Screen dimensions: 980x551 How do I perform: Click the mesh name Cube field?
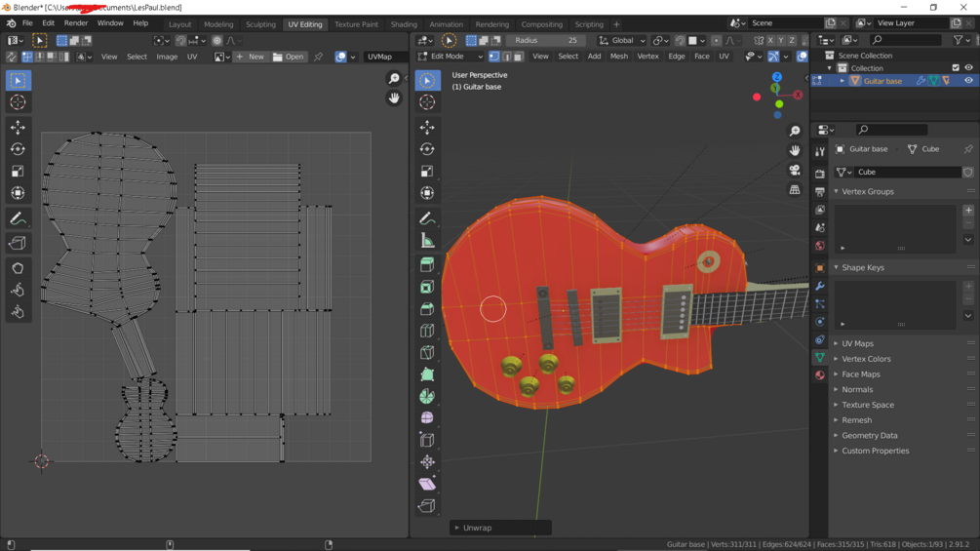point(908,172)
